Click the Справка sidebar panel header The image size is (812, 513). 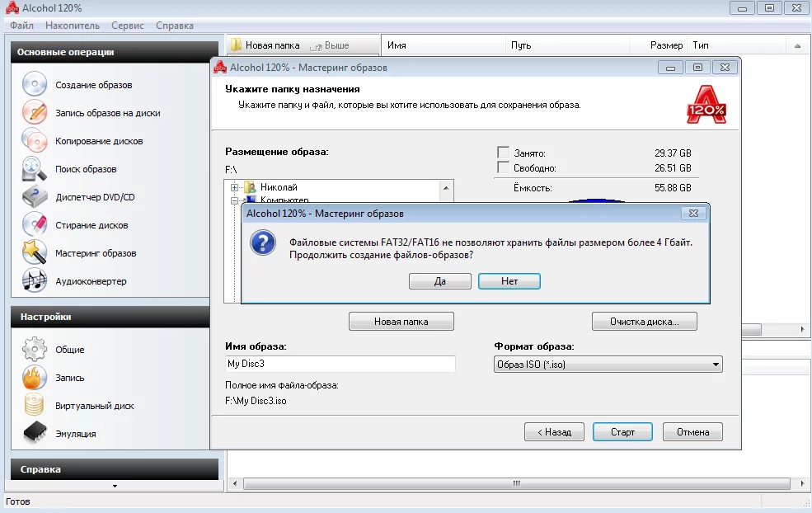click(115, 469)
